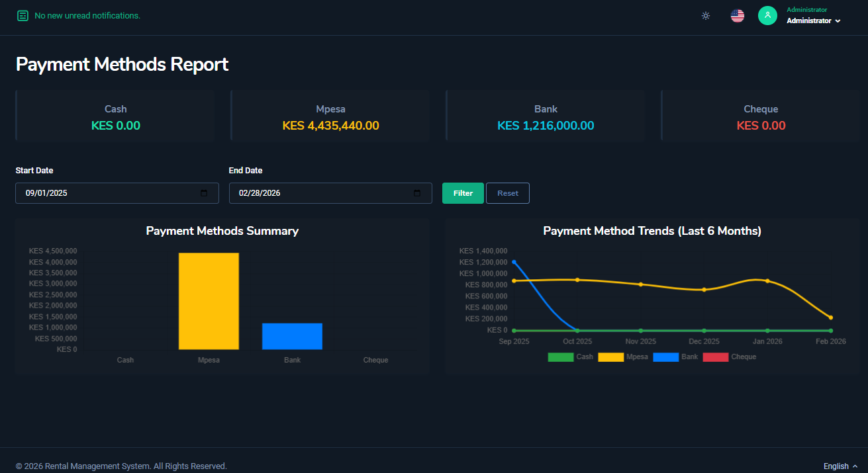Click the Mpesa data point at Jan 2026
Screen dimensions: 868x473
767,280
